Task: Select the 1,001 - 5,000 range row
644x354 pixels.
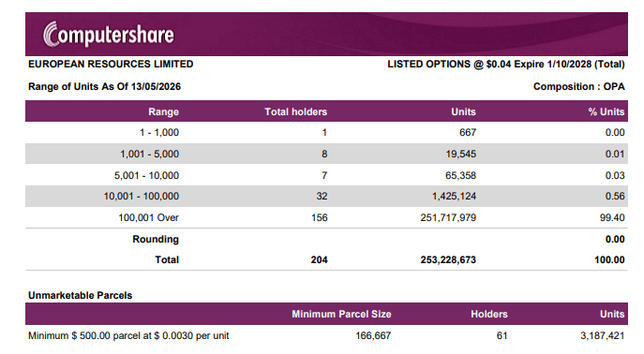Action: click(326, 154)
